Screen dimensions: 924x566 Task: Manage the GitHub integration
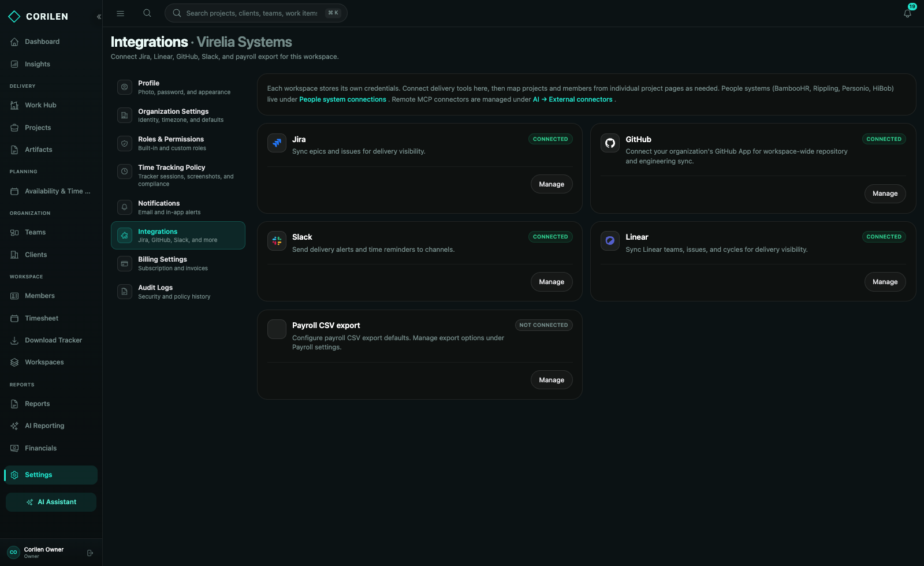coord(885,193)
